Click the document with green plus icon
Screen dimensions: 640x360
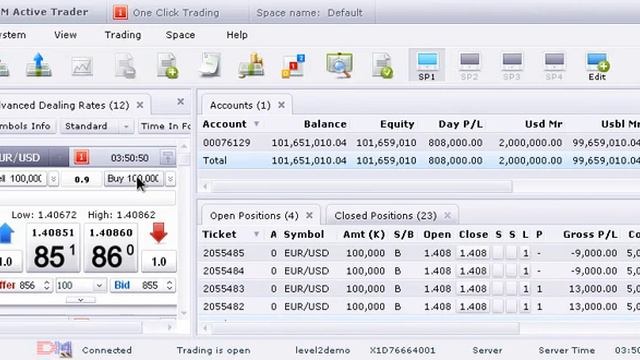168,65
